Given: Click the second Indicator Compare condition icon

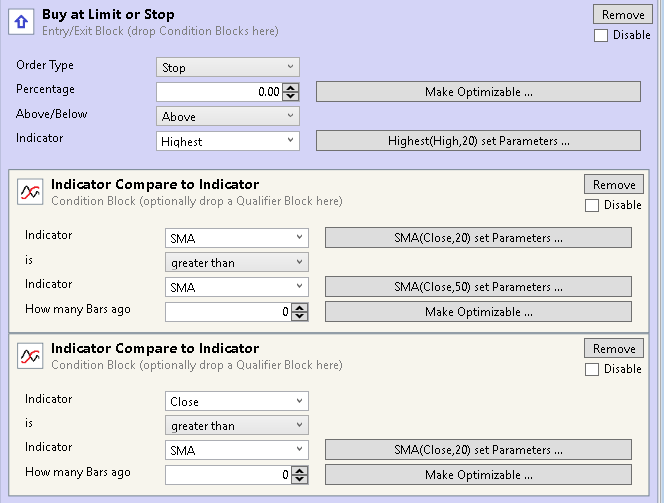Looking at the screenshot, I should point(30,356).
